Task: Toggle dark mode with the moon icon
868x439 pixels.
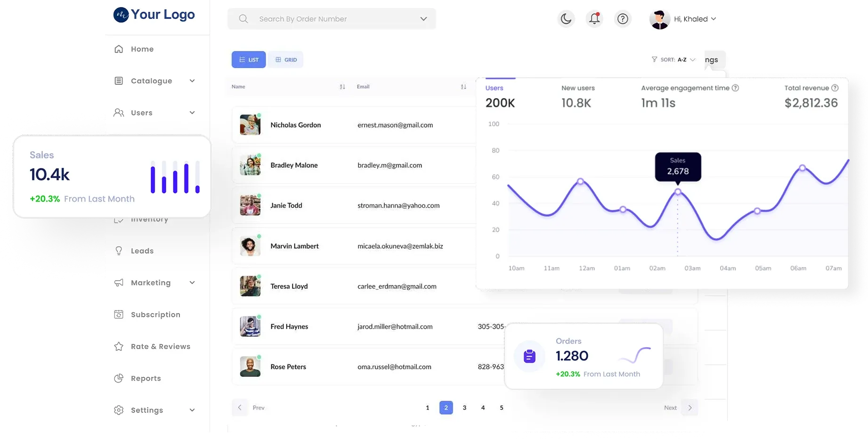Action: click(x=566, y=19)
